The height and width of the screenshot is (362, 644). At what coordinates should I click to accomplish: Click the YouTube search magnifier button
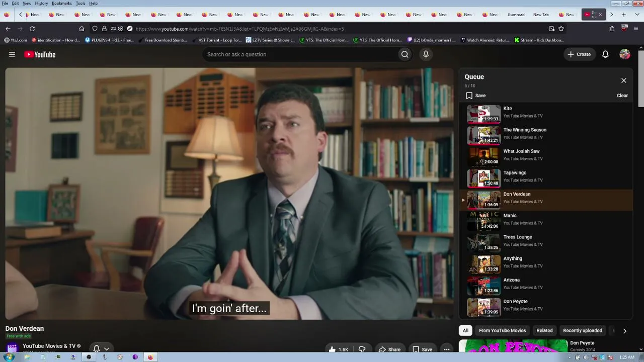click(405, 54)
